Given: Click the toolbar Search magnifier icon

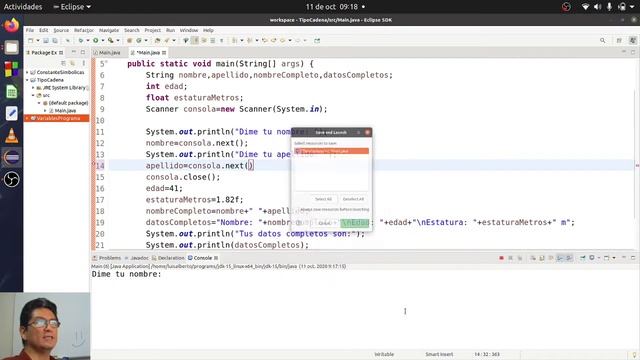Looking at the screenshot, I should [602, 40].
